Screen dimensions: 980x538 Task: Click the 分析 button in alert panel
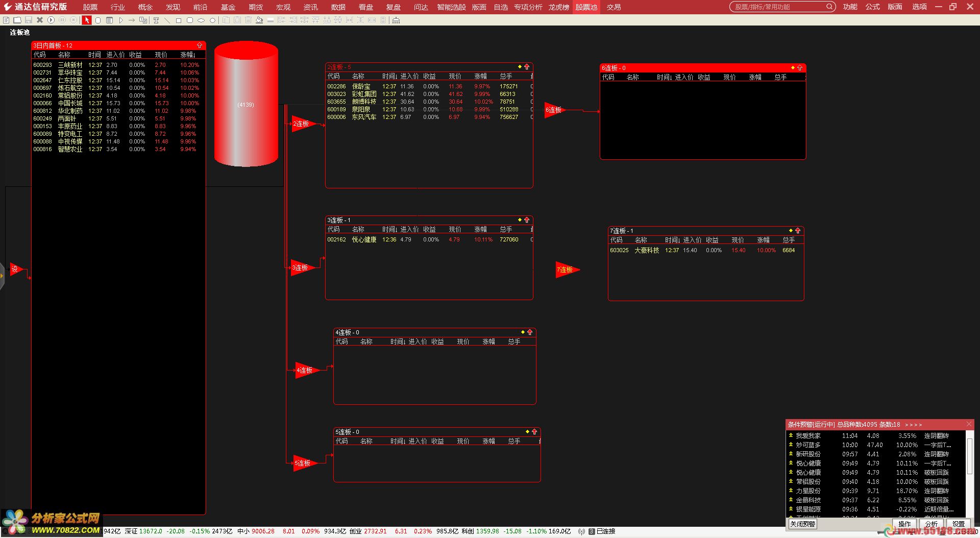tap(932, 524)
